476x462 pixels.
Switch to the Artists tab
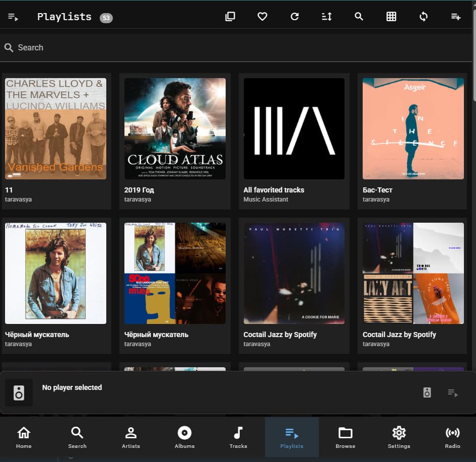131,437
